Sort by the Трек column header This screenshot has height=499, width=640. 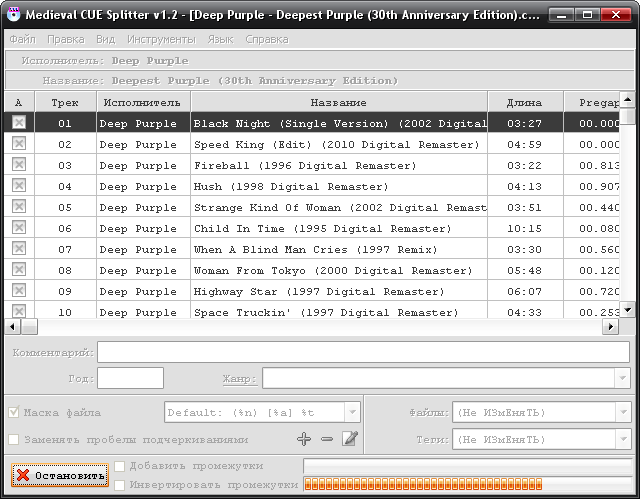tap(65, 102)
